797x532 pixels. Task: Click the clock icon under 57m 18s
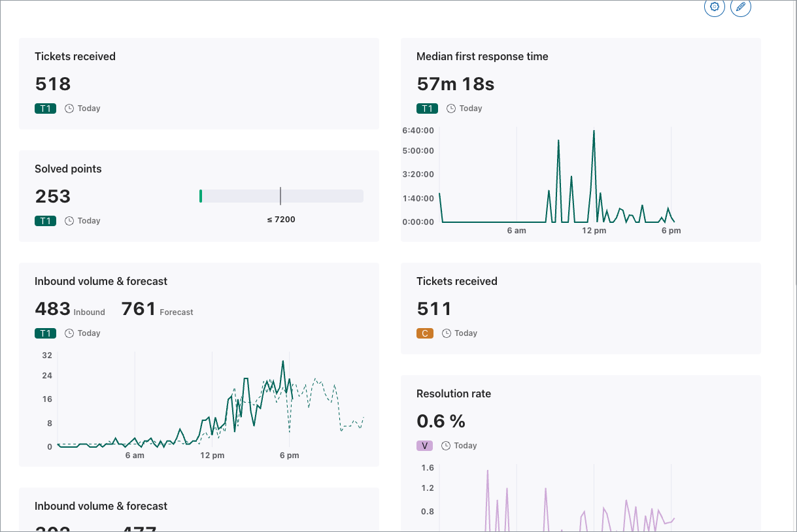451,108
